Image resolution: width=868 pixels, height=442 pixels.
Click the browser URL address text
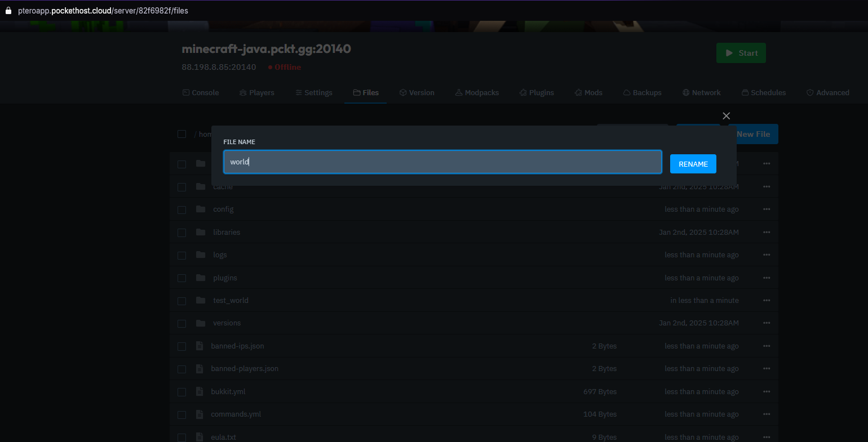(x=103, y=11)
